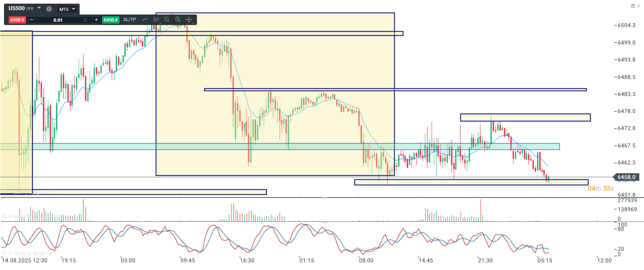Click the instrument info icon
Image resolution: width=644 pixels, height=270 pixels.
point(49,9)
